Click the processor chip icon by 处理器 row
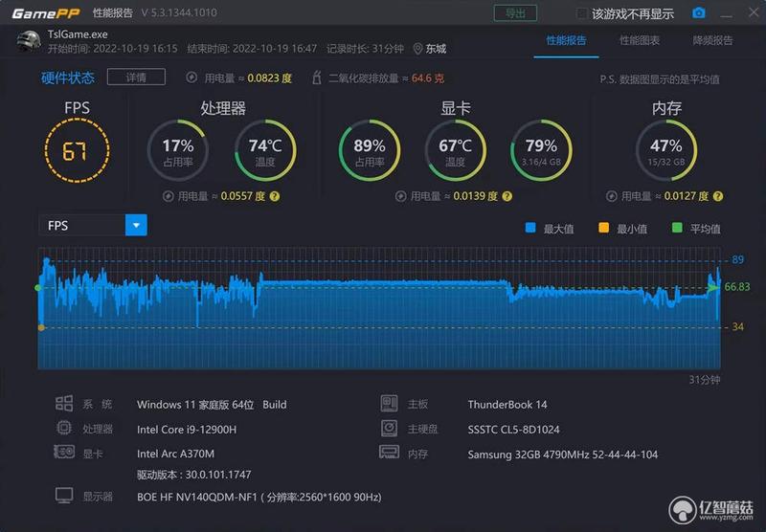This screenshot has width=766, height=532. 64,428
